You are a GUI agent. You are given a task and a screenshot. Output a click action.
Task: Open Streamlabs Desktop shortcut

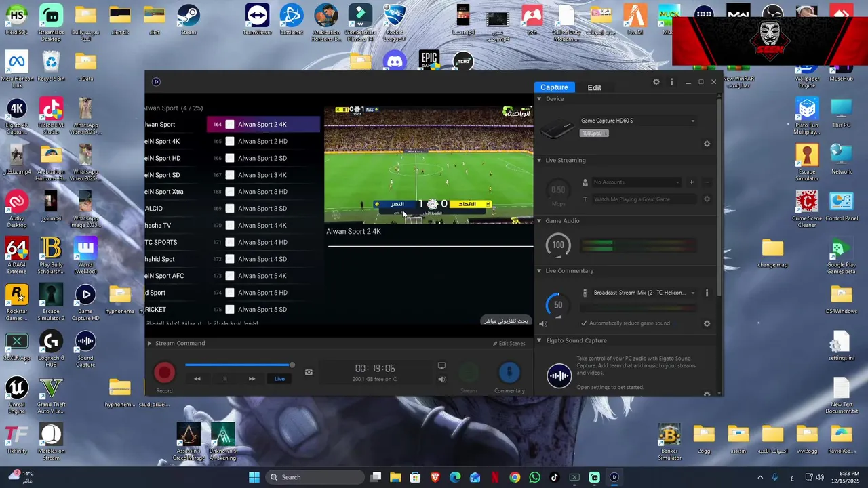pyautogui.click(x=51, y=23)
